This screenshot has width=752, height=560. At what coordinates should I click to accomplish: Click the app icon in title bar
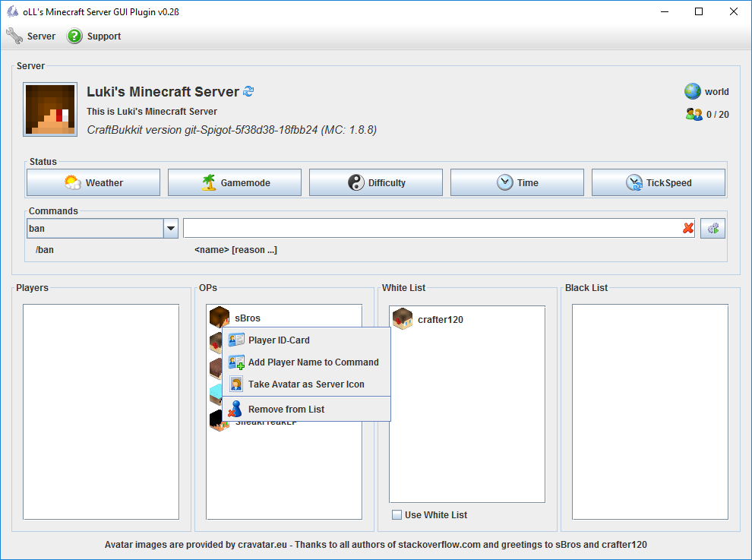point(12,11)
